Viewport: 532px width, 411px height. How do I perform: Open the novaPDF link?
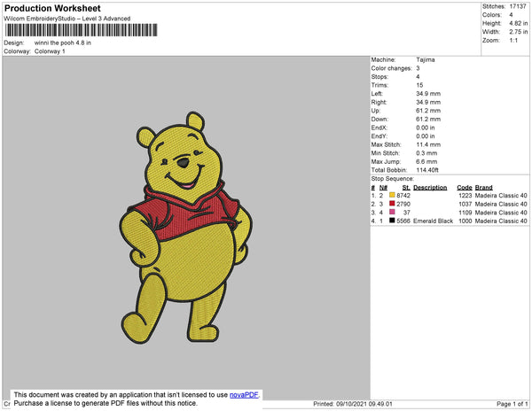(244, 395)
